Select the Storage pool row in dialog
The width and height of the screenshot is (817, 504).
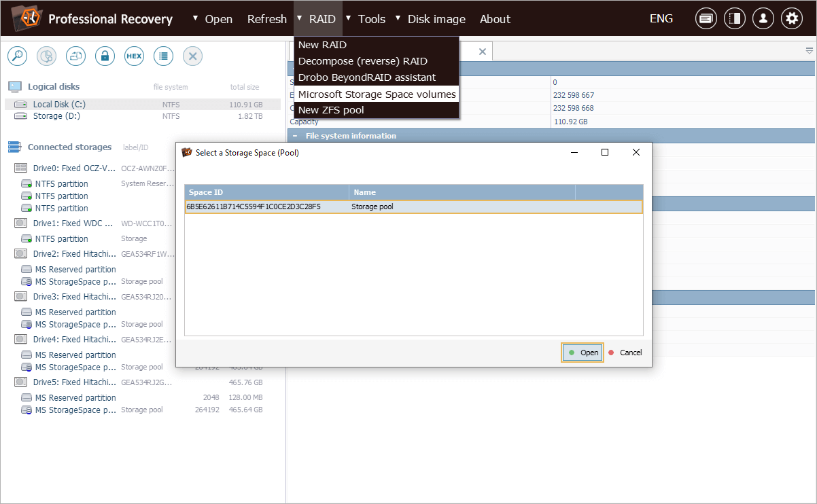413,206
